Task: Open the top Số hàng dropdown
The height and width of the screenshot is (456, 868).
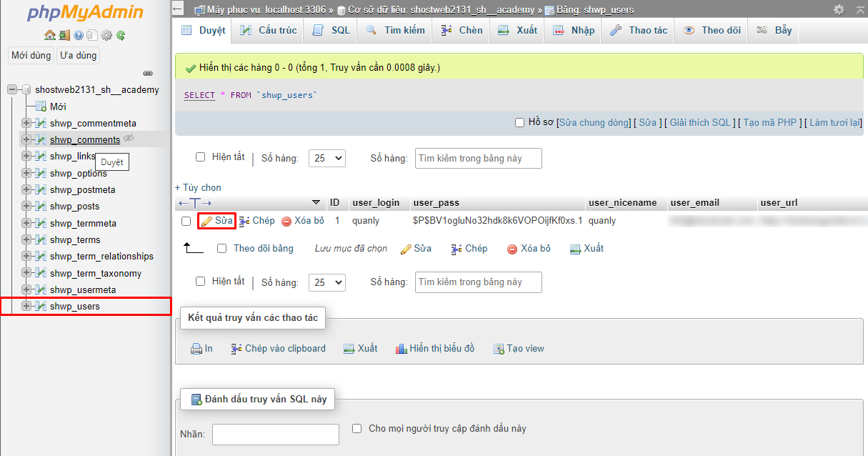Action: 326,158
